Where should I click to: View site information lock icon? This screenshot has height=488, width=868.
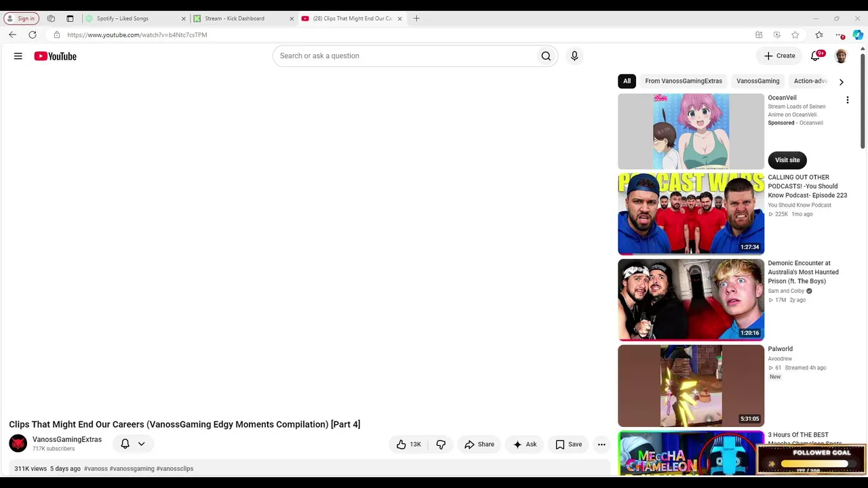coord(56,35)
